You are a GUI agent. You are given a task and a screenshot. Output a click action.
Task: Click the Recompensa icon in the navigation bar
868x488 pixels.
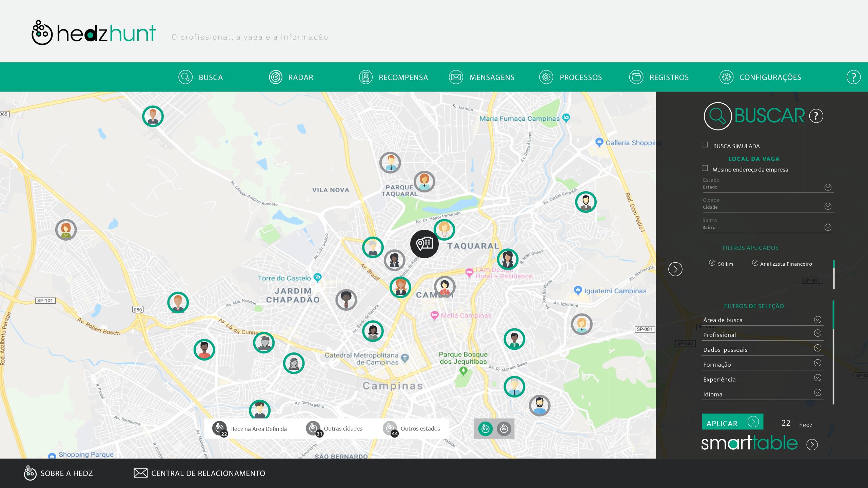pyautogui.click(x=365, y=77)
